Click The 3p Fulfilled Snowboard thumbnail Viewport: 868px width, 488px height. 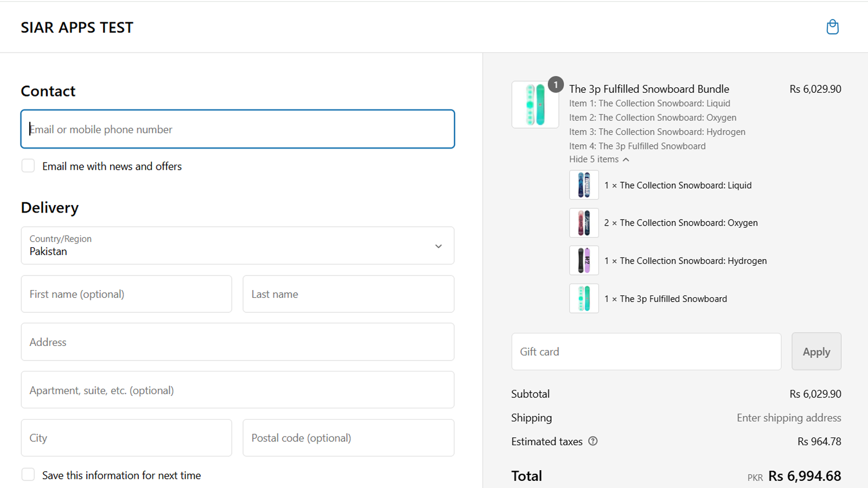point(584,298)
